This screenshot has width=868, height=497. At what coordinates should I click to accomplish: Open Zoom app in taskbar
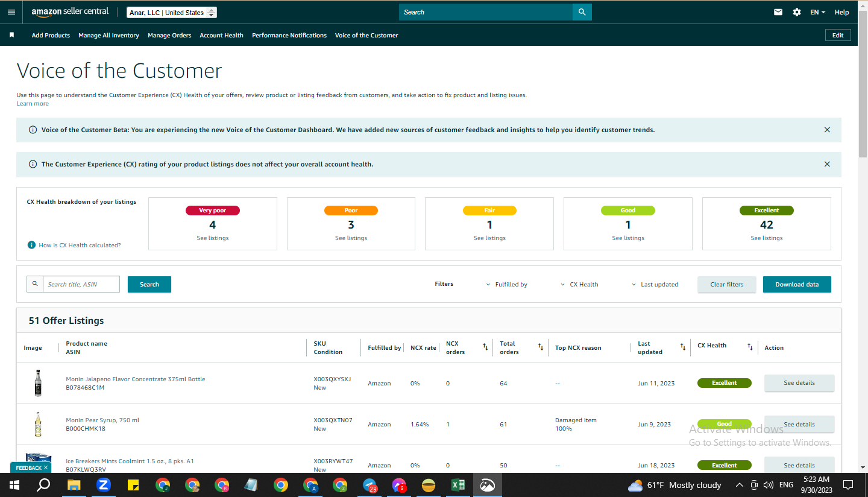[104, 485]
